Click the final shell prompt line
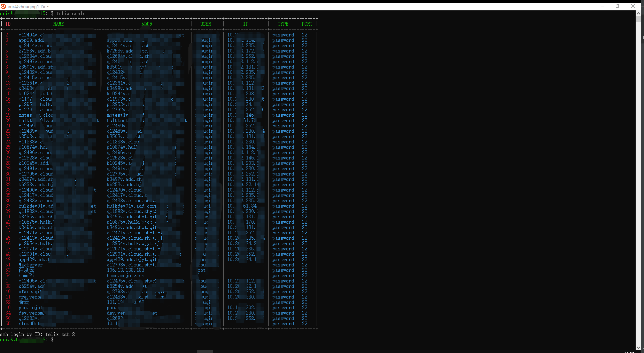The width and height of the screenshot is (644, 353). click(x=27, y=340)
